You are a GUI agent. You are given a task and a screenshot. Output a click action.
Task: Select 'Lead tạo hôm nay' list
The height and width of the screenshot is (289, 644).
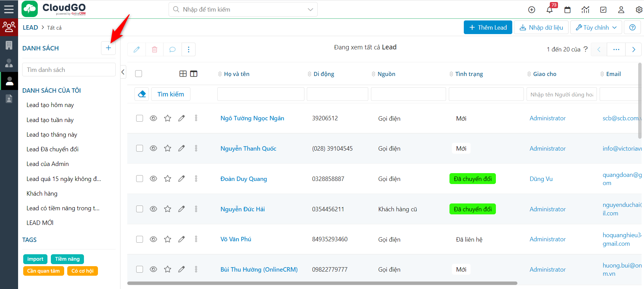50,105
